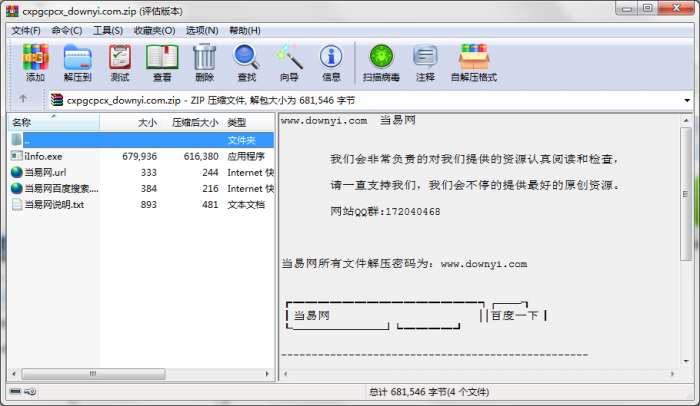Open the File (文件) menu

(x=25, y=30)
